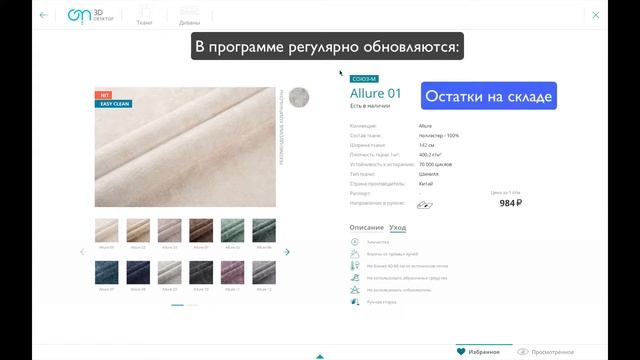This screenshot has height=360, width=640.
Task: Select the round texture thumbnail
Action: [299, 98]
